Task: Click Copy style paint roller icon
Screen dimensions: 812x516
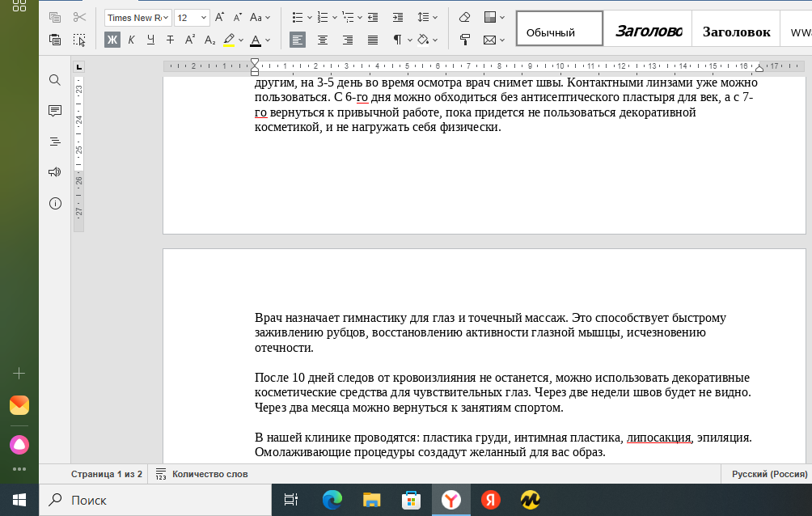Action: coord(464,40)
